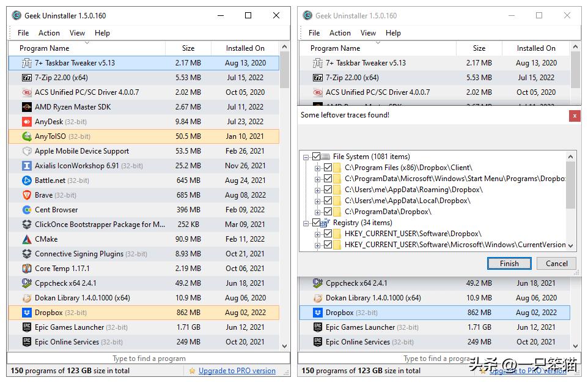Screen dimensions: 588x383
Task: Sort by Installed On column in left window
Action: click(x=245, y=48)
